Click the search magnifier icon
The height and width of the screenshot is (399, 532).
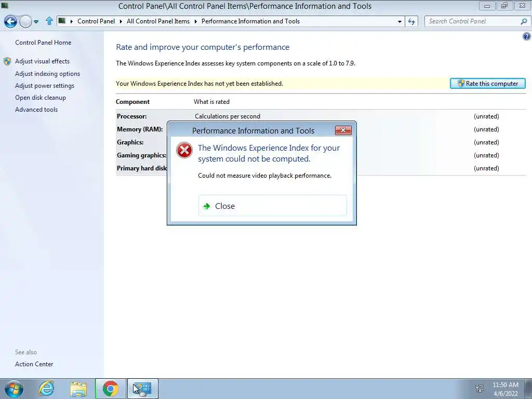click(x=524, y=21)
